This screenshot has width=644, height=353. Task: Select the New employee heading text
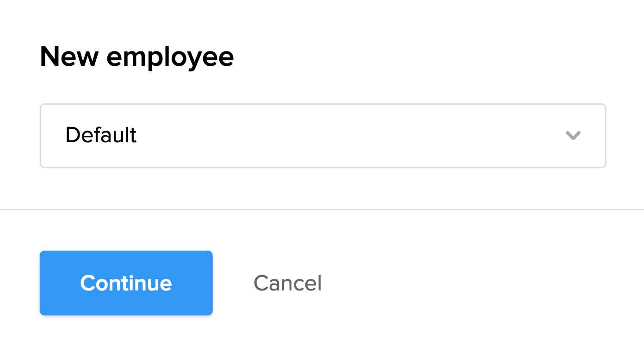[x=137, y=57]
